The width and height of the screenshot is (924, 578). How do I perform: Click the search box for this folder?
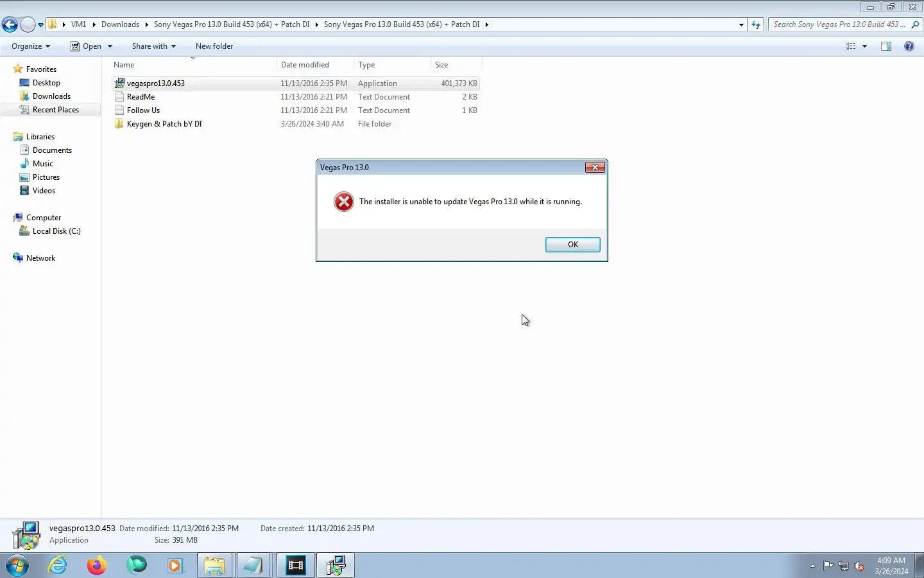(839, 24)
